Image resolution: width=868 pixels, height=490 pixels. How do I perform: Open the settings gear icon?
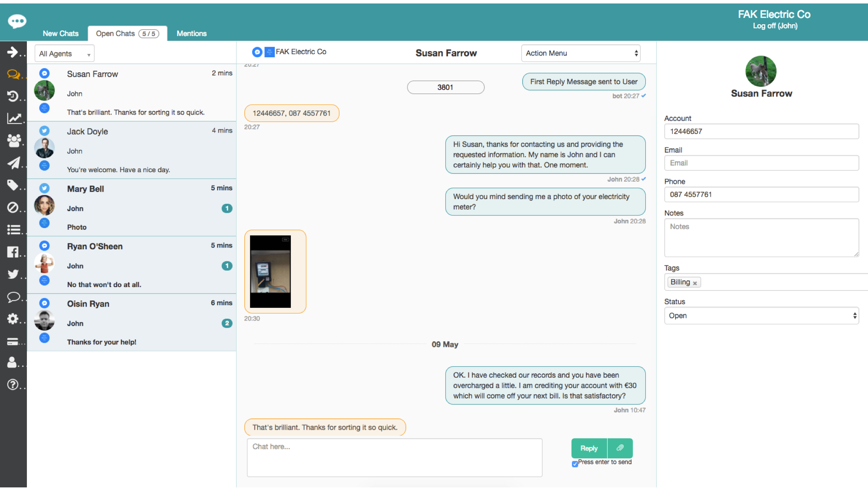tap(13, 319)
